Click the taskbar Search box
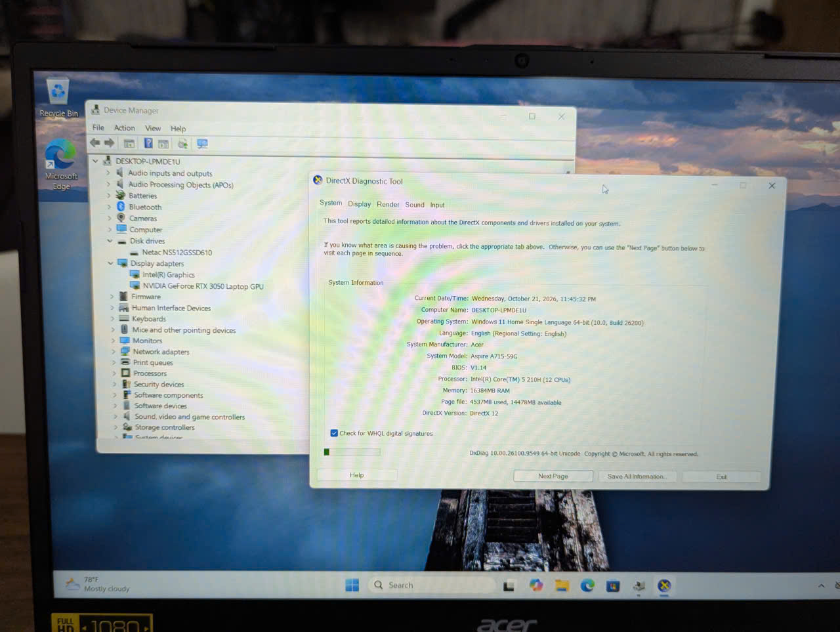The height and width of the screenshot is (632, 840). pyautogui.click(x=432, y=585)
